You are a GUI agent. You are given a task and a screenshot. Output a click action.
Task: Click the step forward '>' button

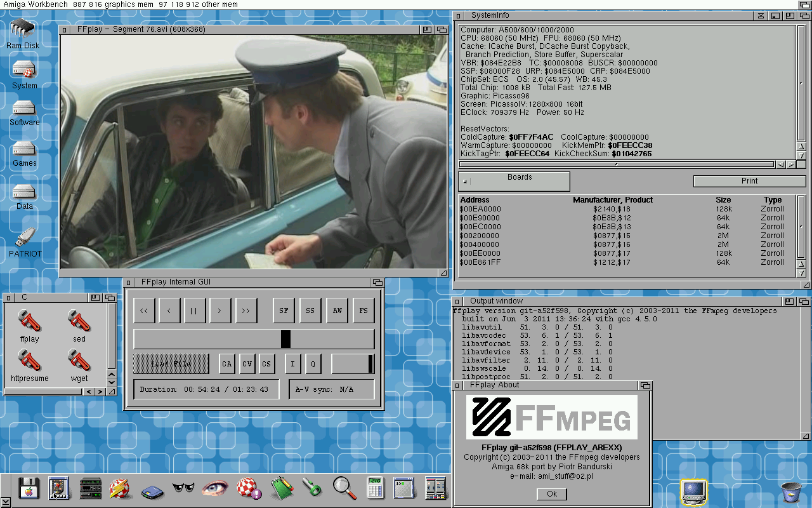pyautogui.click(x=220, y=311)
